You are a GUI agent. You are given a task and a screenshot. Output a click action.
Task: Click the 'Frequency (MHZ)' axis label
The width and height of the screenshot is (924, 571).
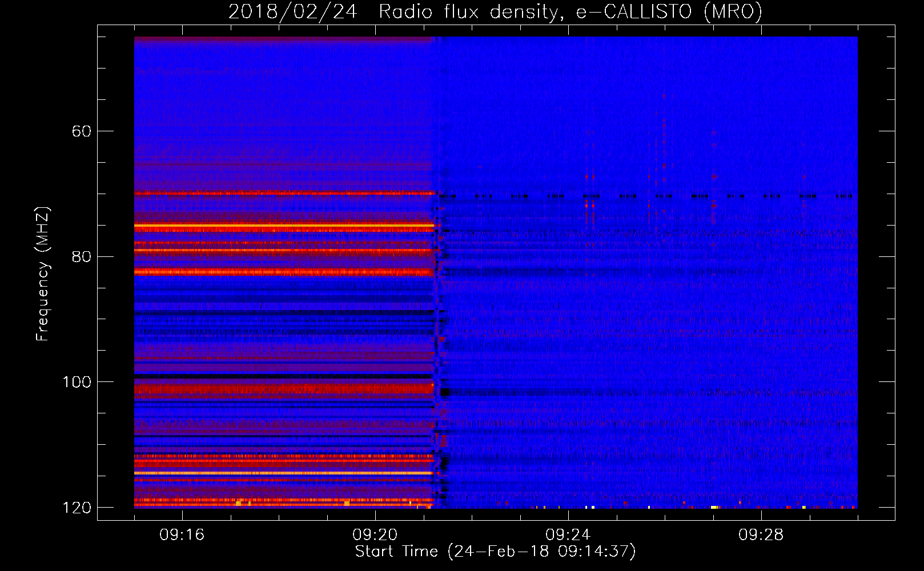[43, 274]
